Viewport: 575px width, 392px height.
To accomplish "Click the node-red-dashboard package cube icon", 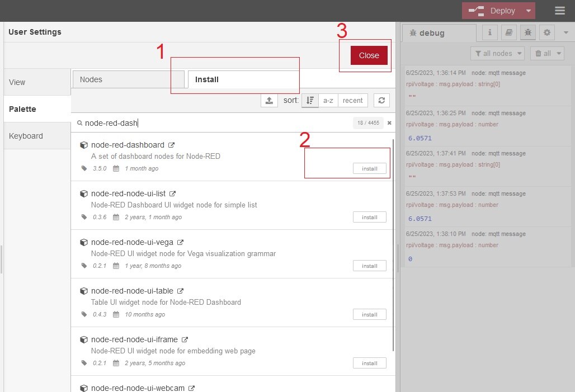I will pyautogui.click(x=83, y=145).
